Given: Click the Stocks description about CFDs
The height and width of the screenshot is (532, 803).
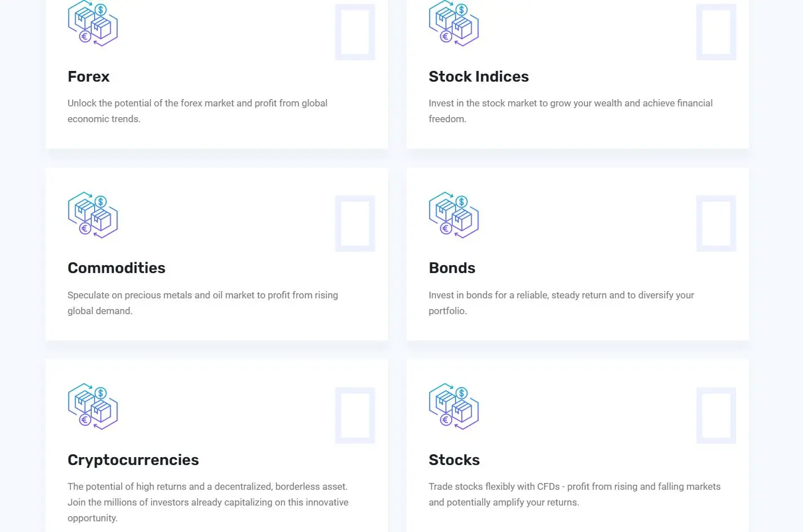Looking at the screenshot, I should [x=574, y=494].
